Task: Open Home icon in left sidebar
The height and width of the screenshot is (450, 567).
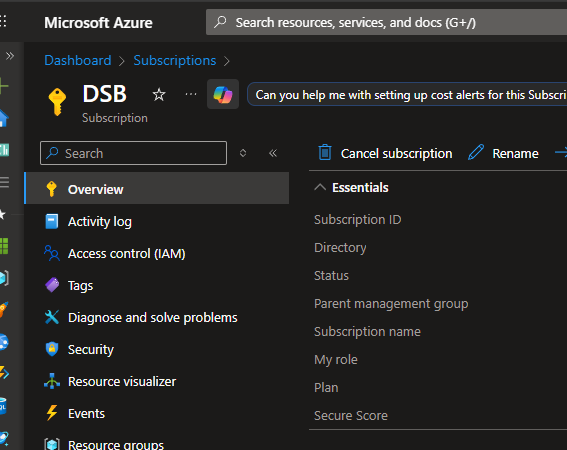Action: pos(4,118)
